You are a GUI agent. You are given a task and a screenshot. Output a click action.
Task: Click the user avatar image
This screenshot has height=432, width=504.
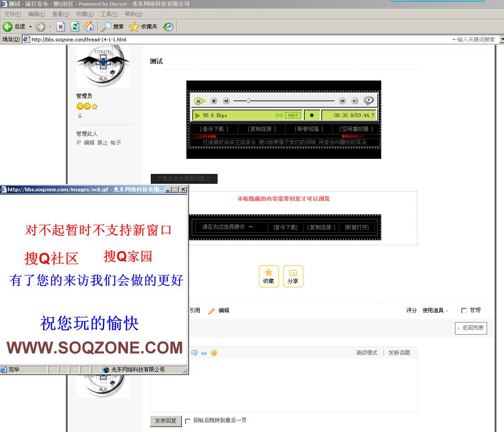coord(103,66)
